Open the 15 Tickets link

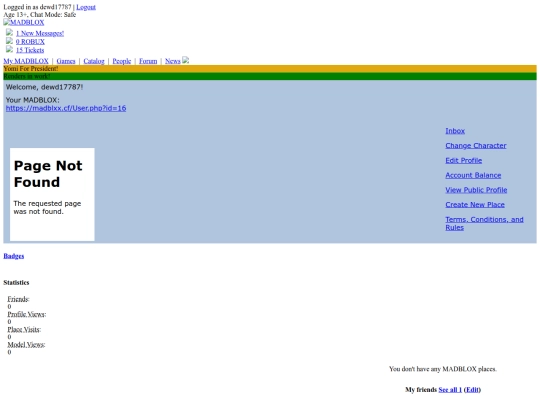[30, 50]
